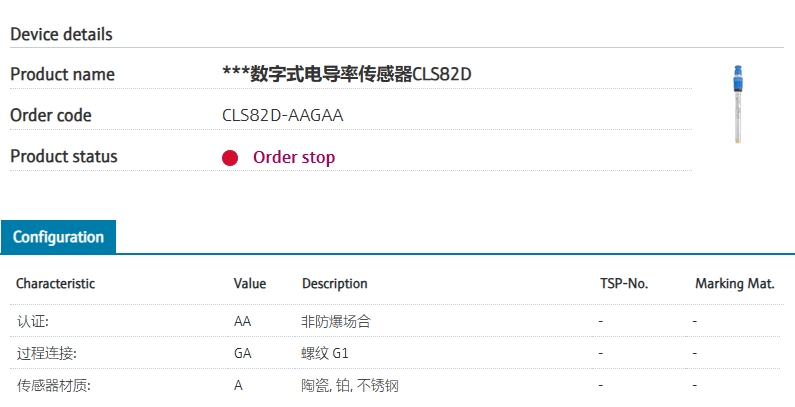Click the Device details heading

click(x=61, y=34)
